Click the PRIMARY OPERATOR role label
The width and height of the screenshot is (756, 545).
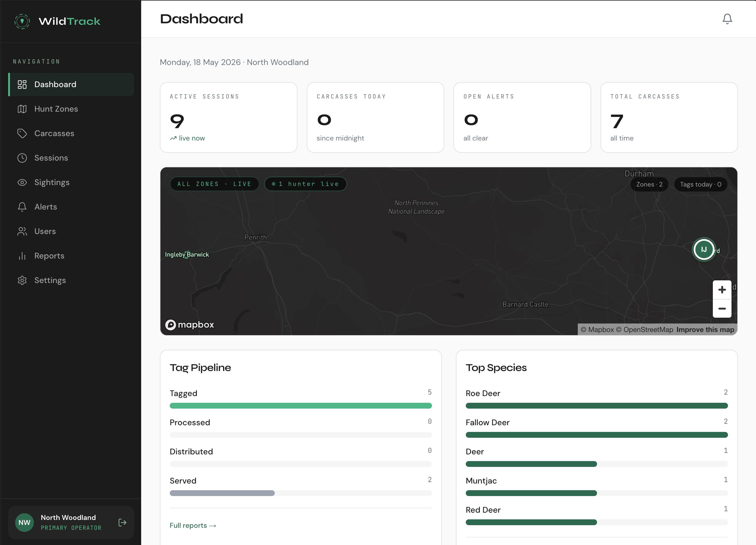coord(71,528)
